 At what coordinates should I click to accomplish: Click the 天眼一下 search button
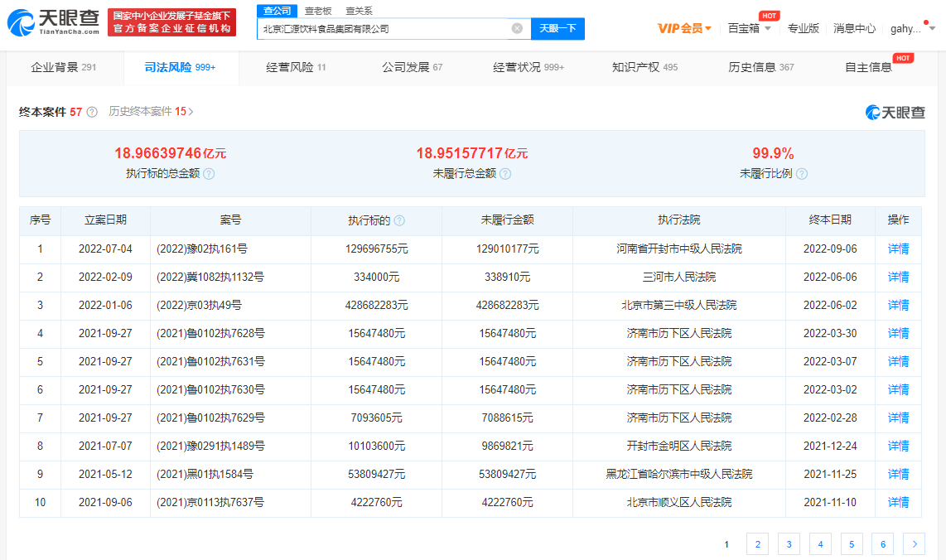pos(557,28)
